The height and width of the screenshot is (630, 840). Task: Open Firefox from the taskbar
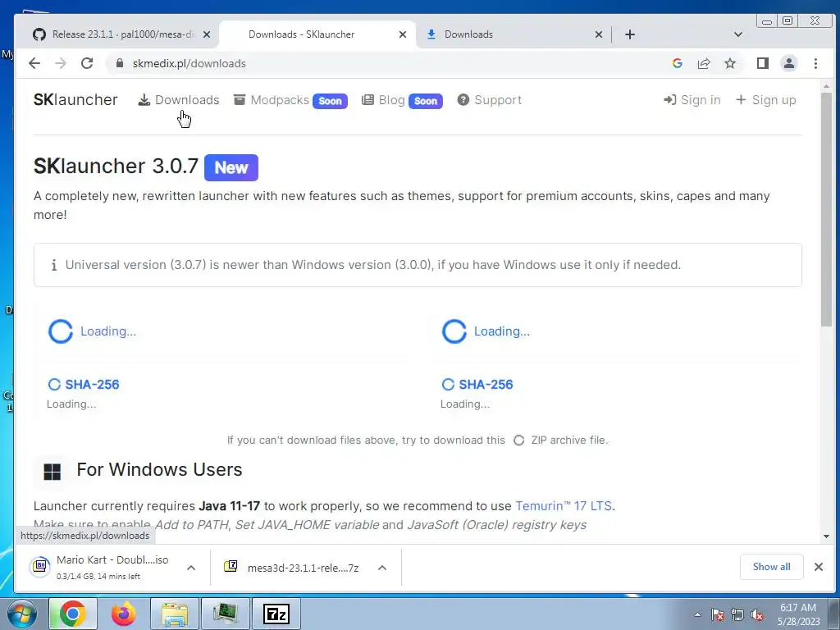124,614
